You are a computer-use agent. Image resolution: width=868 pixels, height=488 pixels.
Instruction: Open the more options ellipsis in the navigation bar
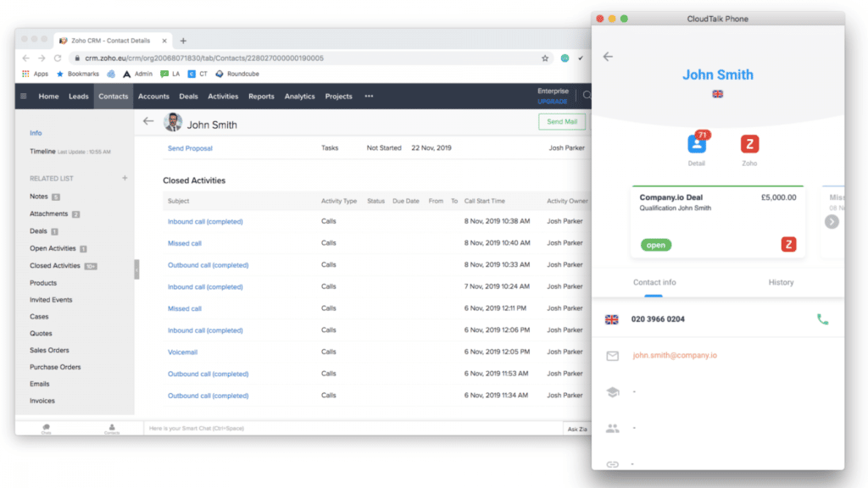[x=368, y=96]
